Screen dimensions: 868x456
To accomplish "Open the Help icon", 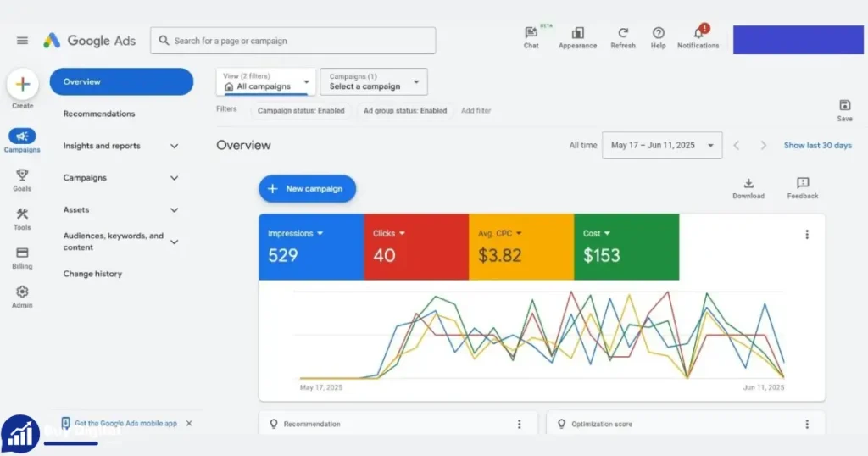I will (x=658, y=37).
